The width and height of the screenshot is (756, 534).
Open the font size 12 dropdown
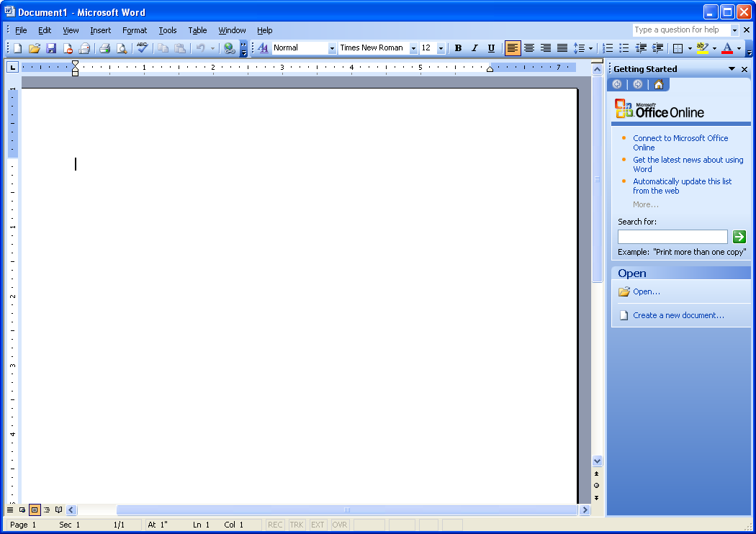coord(441,48)
